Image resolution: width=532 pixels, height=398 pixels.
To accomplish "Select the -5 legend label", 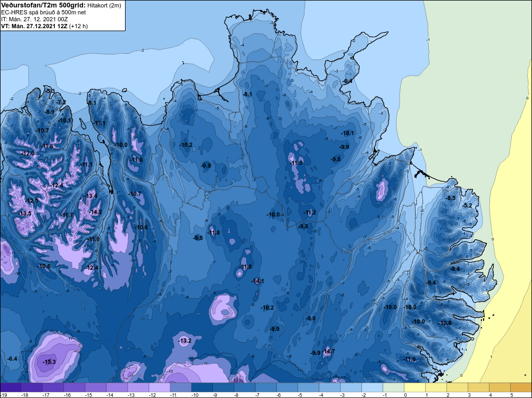I will (300, 395).
